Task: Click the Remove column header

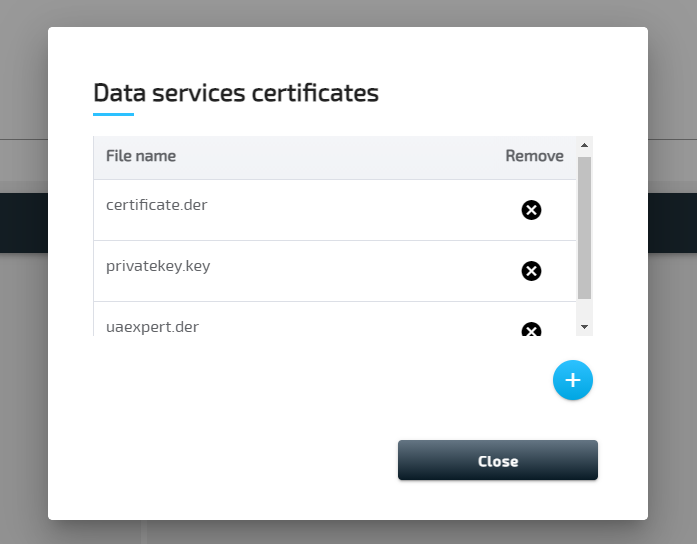Action: [534, 156]
